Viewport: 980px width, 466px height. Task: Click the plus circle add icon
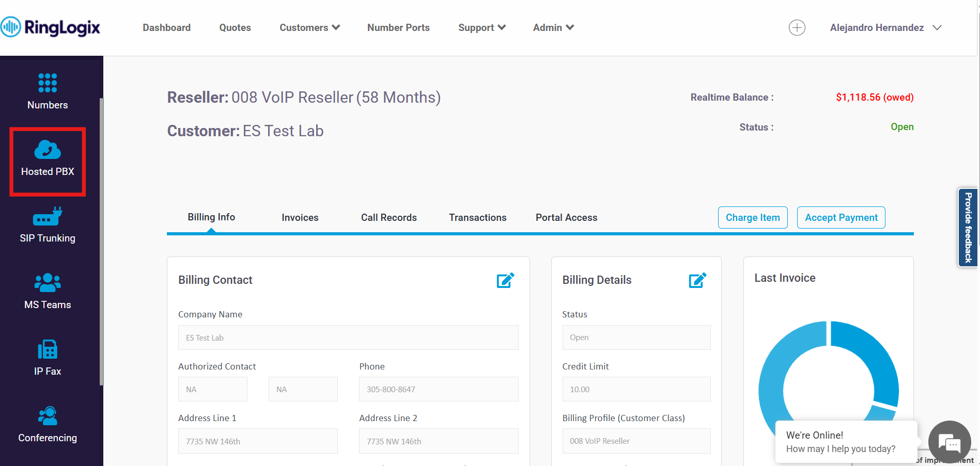pyautogui.click(x=797, y=27)
